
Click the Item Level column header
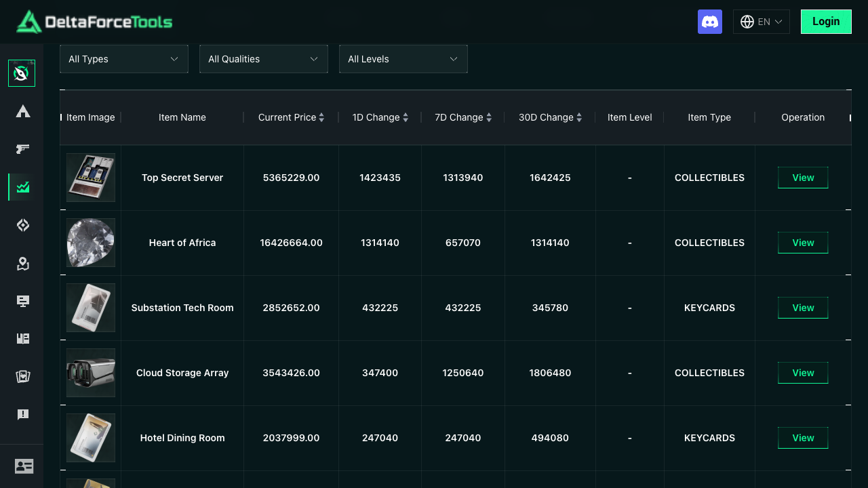click(630, 117)
